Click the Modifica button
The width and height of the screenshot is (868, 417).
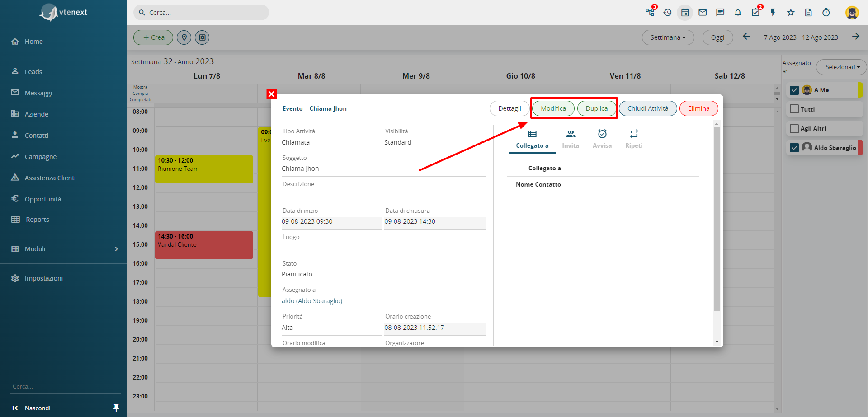point(553,108)
